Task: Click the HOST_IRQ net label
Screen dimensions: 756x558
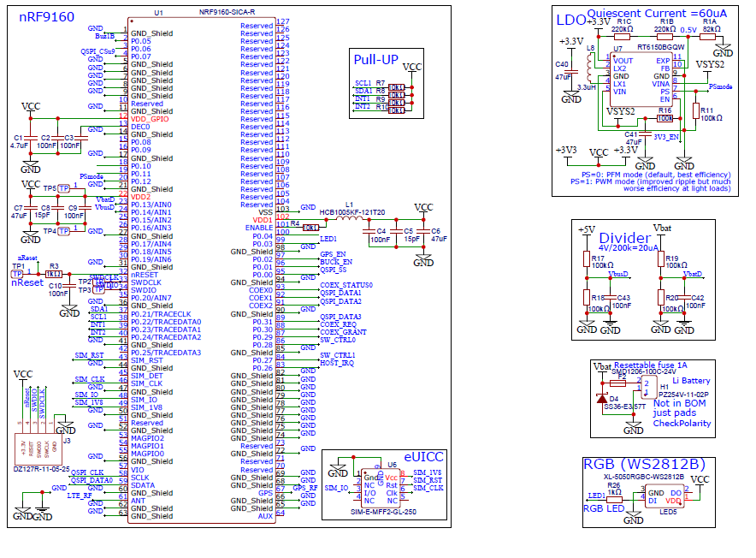Action: tap(337, 363)
